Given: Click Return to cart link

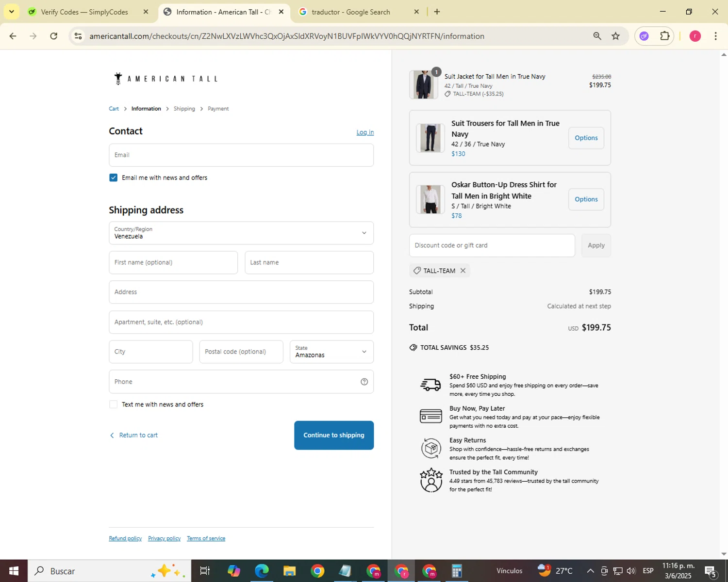Looking at the screenshot, I should point(134,435).
